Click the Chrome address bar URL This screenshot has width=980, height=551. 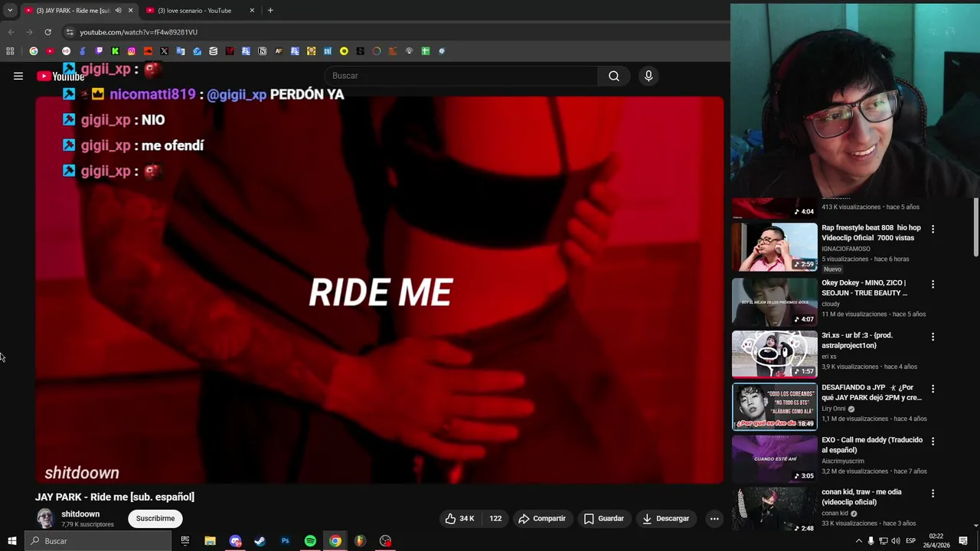click(139, 32)
